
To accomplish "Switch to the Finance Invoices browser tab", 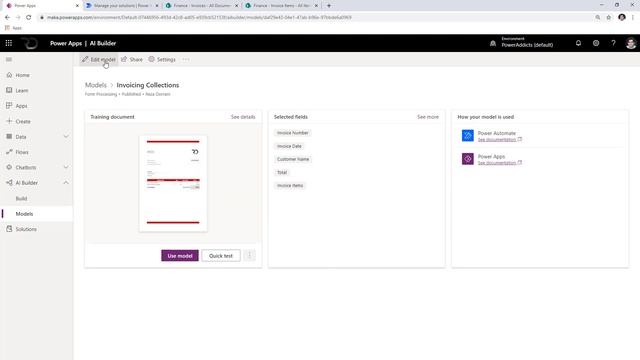I will [x=202, y=6].
